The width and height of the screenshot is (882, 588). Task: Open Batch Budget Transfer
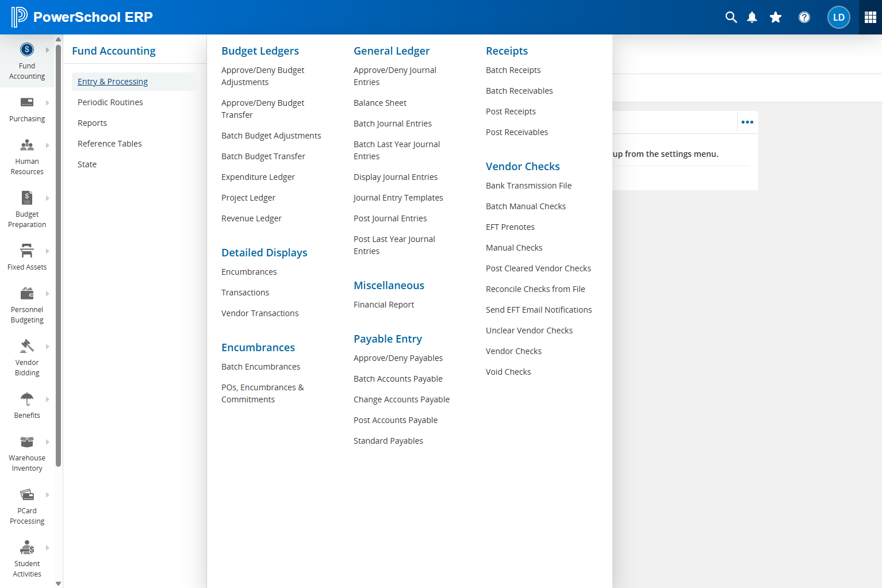263,156
